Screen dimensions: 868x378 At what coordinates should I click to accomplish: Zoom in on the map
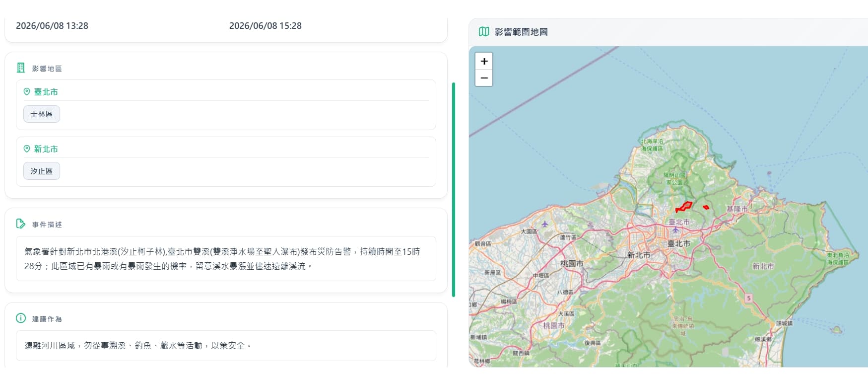(x=484, y=61)
